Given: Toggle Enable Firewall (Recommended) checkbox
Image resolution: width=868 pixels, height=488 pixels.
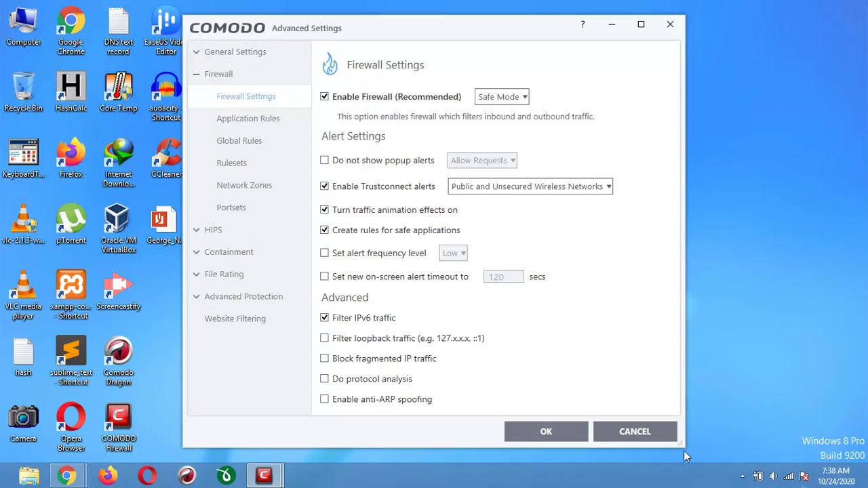Looking at the screenshot, I should (x=324, y=97).
